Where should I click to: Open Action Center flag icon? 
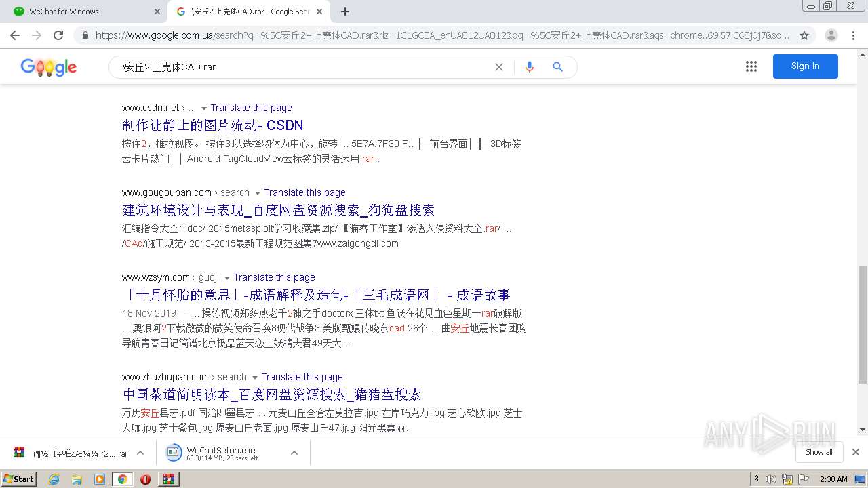pyautogui.click(x=803, y=479)
